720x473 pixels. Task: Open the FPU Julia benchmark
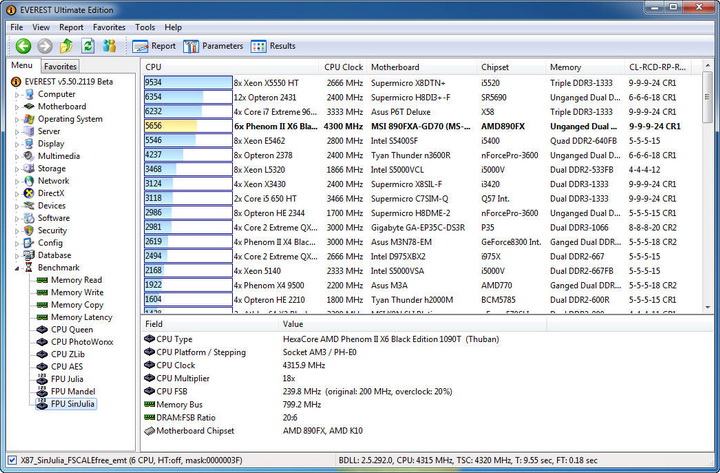point(60,379)
